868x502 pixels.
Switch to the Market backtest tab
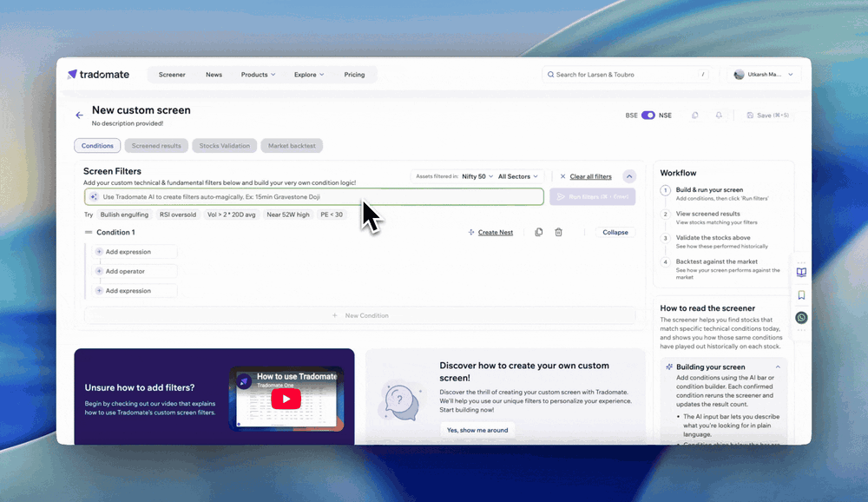coord(292,146)
